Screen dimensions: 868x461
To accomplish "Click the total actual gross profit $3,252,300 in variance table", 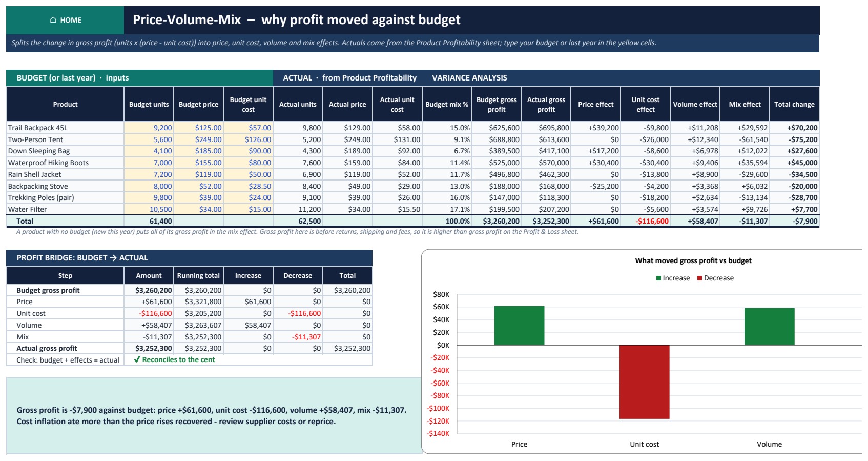I will click(546, 221).
